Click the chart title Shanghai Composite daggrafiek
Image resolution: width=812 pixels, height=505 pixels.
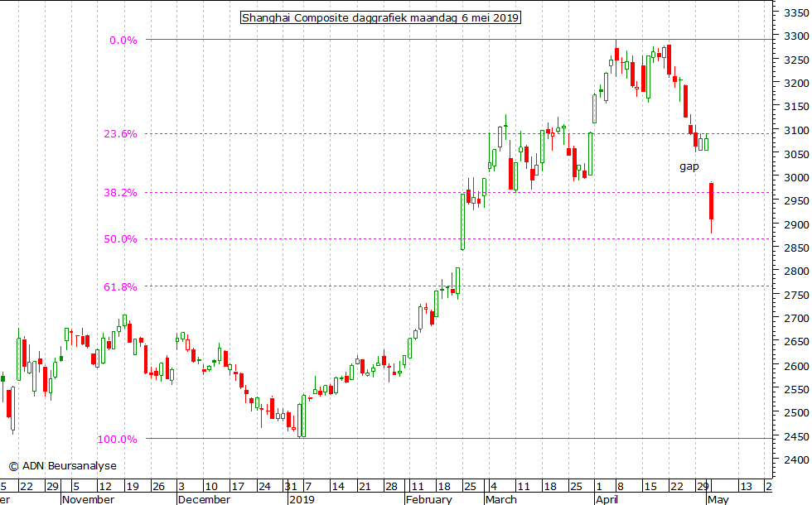pyautogui.click(x=380, y=18)
